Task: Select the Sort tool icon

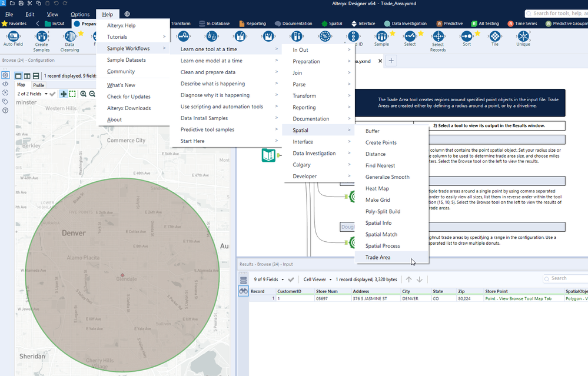Action: pos(466,36)
